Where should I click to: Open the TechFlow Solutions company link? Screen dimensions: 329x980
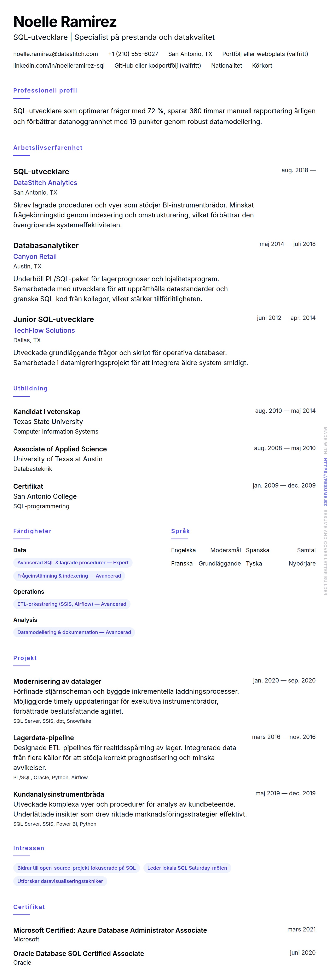coord(44,330)
